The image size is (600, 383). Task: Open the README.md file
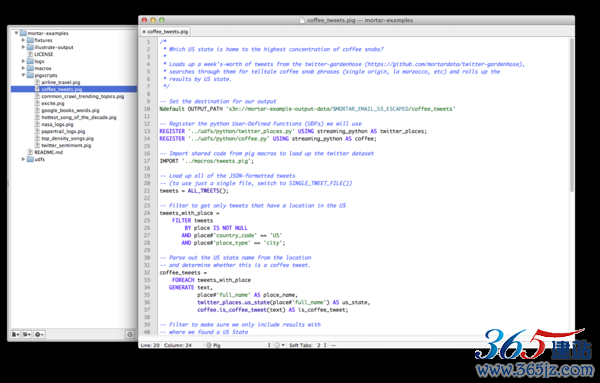(x=49, y=152)
